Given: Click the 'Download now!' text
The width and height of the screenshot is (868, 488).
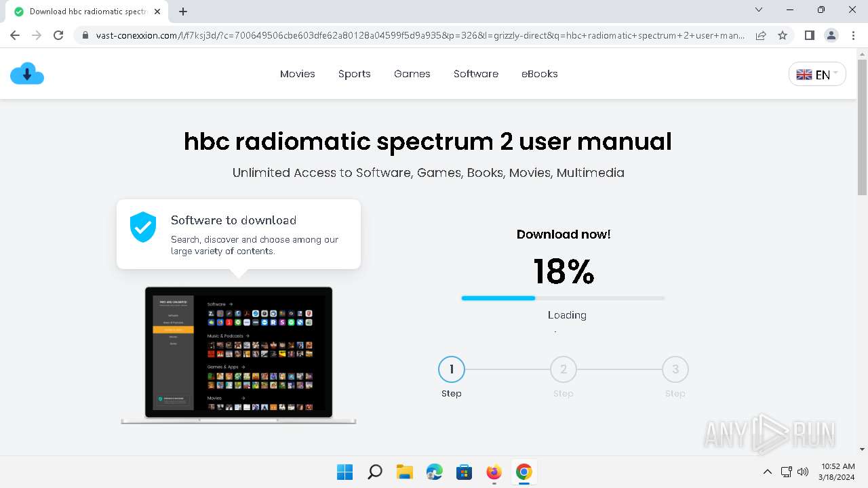Looking at the screenshot, I should tap(564, 235).
